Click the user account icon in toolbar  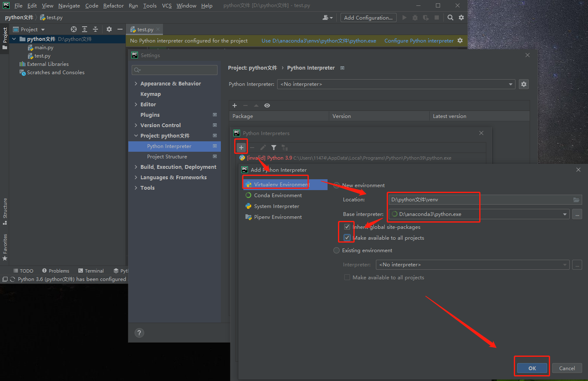point(328,18)
